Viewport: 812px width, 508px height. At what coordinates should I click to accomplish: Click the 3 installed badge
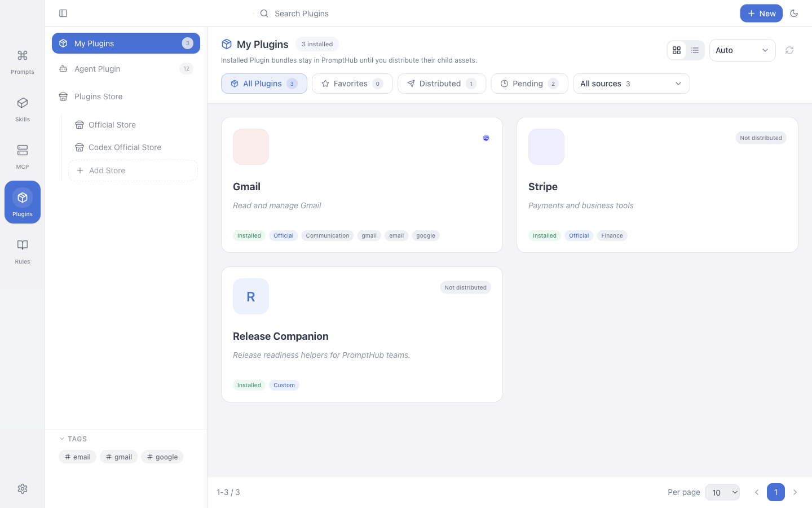coord(317,44)
